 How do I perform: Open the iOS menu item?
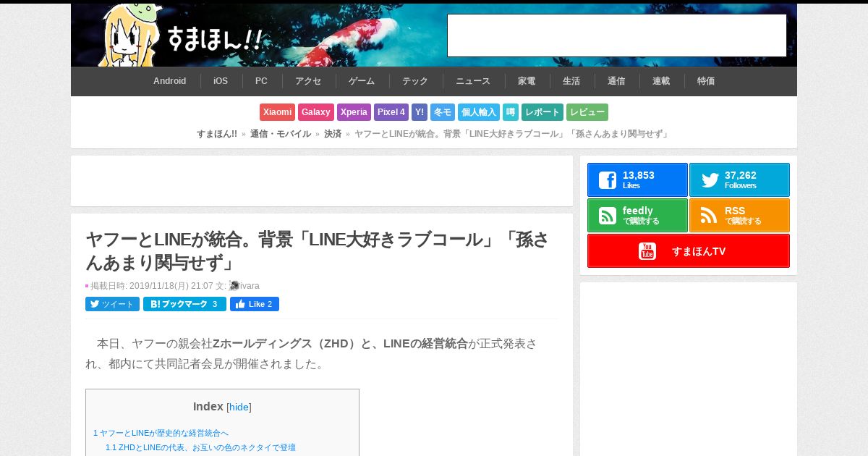[221, 81]
